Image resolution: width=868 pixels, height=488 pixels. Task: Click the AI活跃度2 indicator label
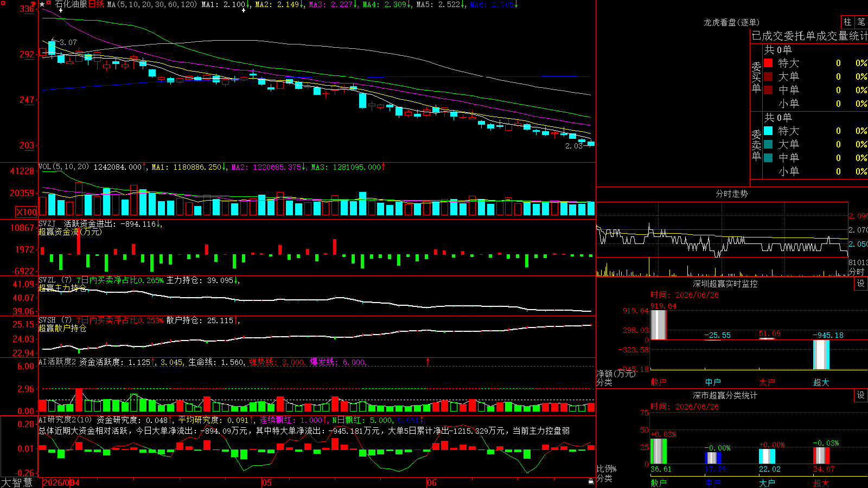58,362
